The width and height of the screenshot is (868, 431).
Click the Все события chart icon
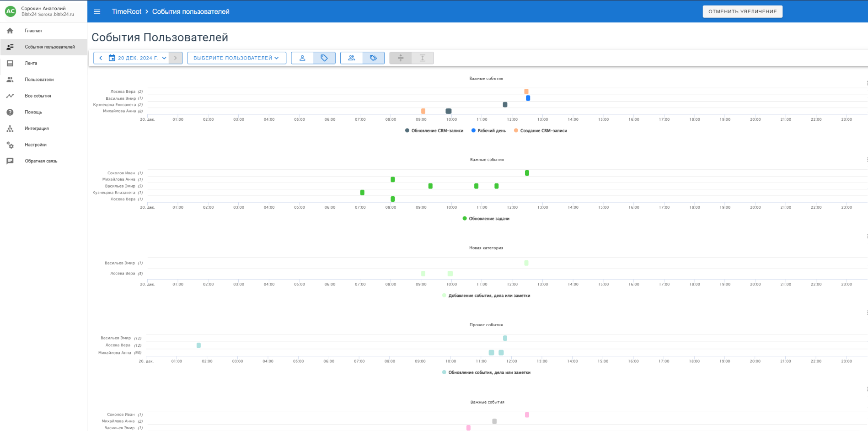click(10, 96)
